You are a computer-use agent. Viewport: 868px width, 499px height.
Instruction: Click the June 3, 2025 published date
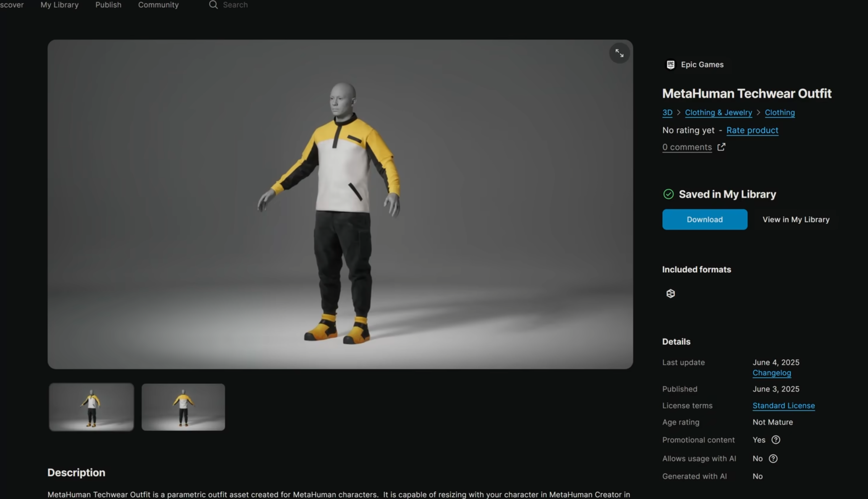776,389
